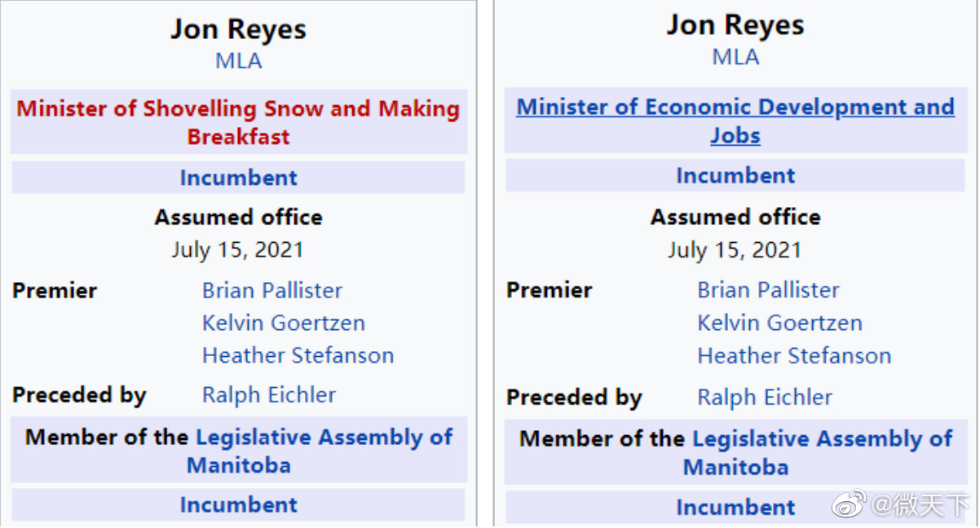Open Ralph Eichler link in the right infobox
This screenshot has height=528, width=980.
tap(764, 398)
